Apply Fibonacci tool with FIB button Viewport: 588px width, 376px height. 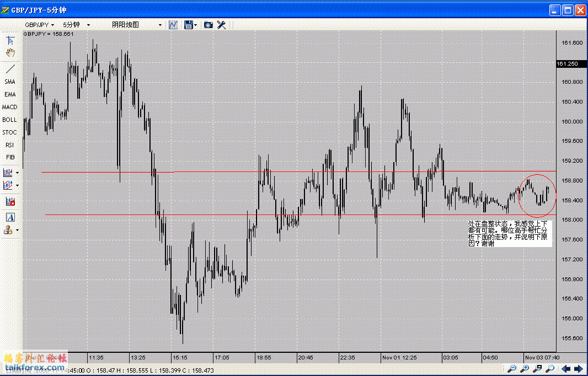10,158
